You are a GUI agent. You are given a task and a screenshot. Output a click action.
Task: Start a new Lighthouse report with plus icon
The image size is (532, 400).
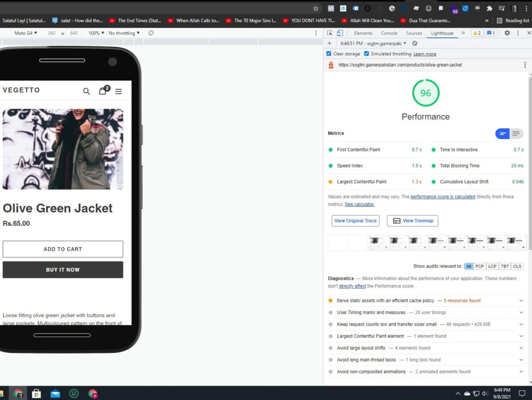point(329,43)
